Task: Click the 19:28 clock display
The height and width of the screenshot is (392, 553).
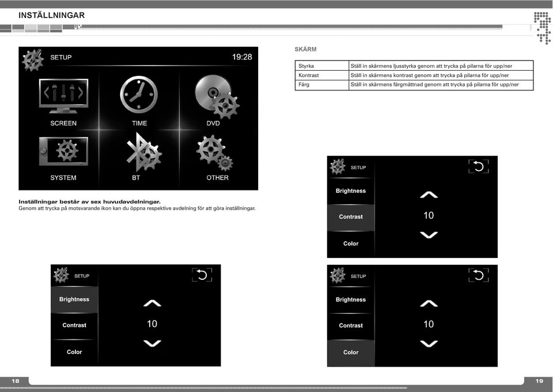Action: coord(242,57)
